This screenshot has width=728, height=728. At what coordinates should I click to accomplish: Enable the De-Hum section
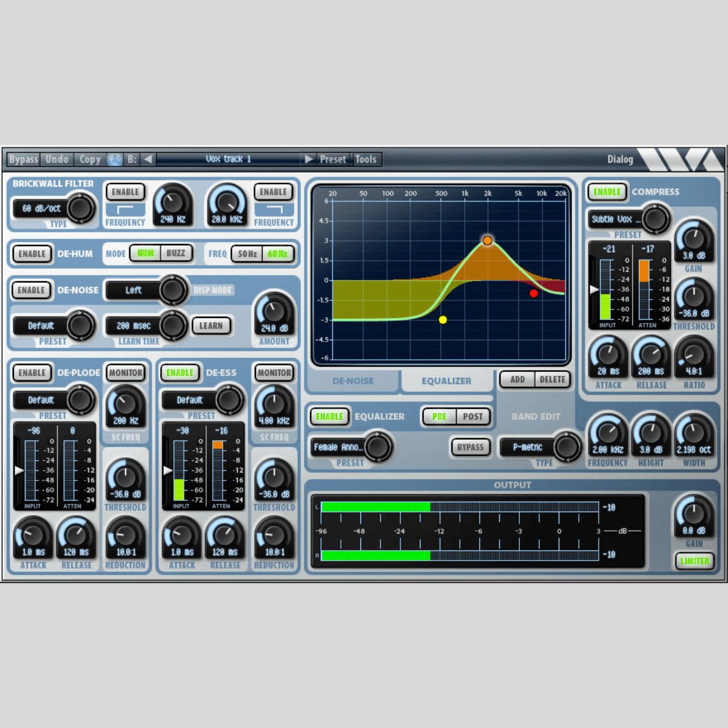tap(32, 254)
